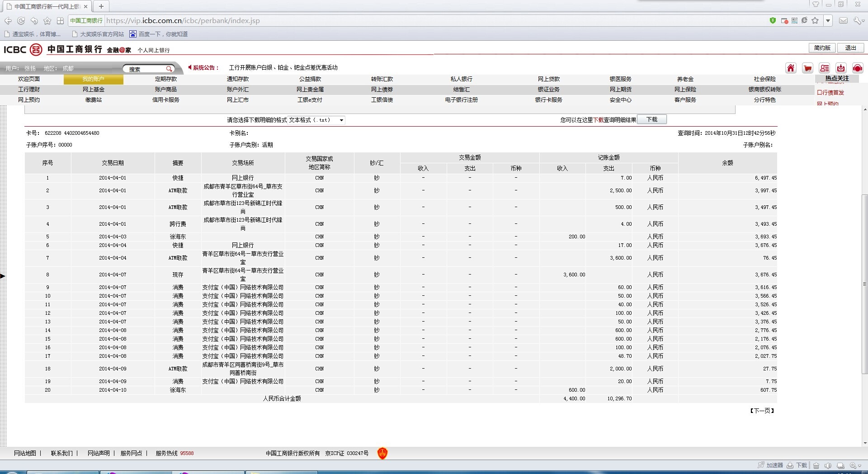This screenshot has height=474, width=868.
Task: Open the download format dropdown
Action: 341,120
